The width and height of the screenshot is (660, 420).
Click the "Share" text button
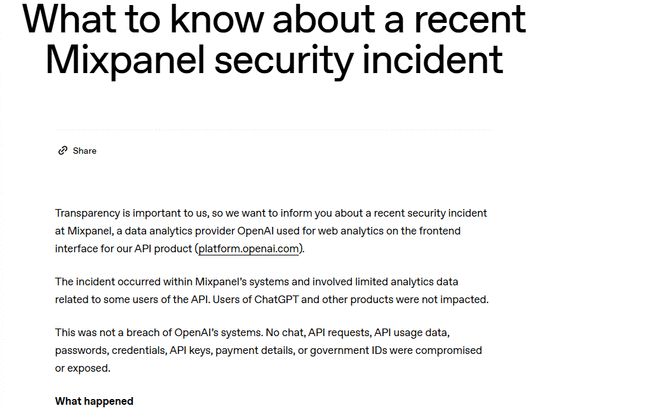coord(85,151)
